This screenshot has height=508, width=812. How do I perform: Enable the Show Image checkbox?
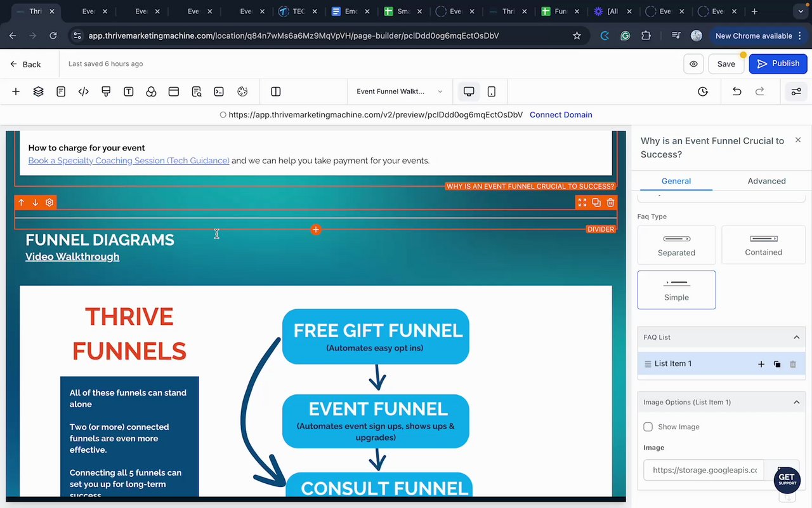(x=648, y=427)
